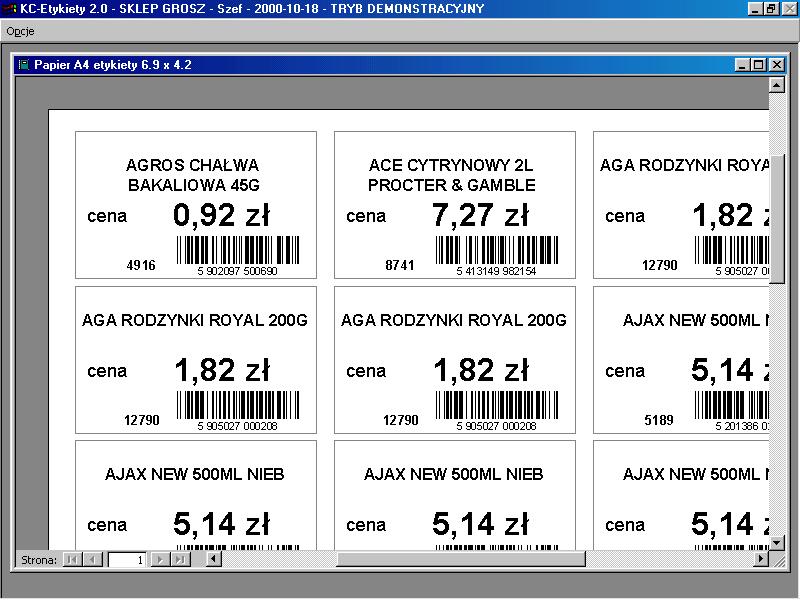
Task: Maximize the Papier A4 etykiety window
Action: click(x=759, y=65)
